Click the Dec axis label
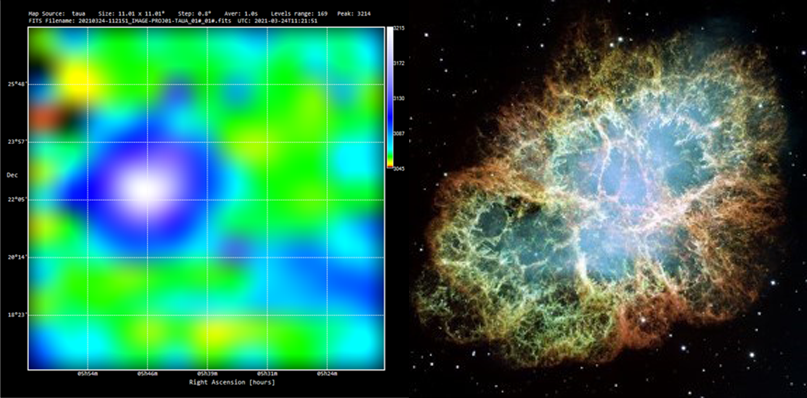 [x=12, y=175]
